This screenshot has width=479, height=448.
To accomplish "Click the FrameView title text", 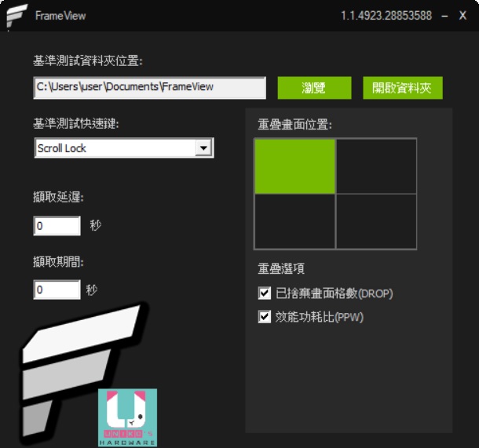I will point(60,16).
